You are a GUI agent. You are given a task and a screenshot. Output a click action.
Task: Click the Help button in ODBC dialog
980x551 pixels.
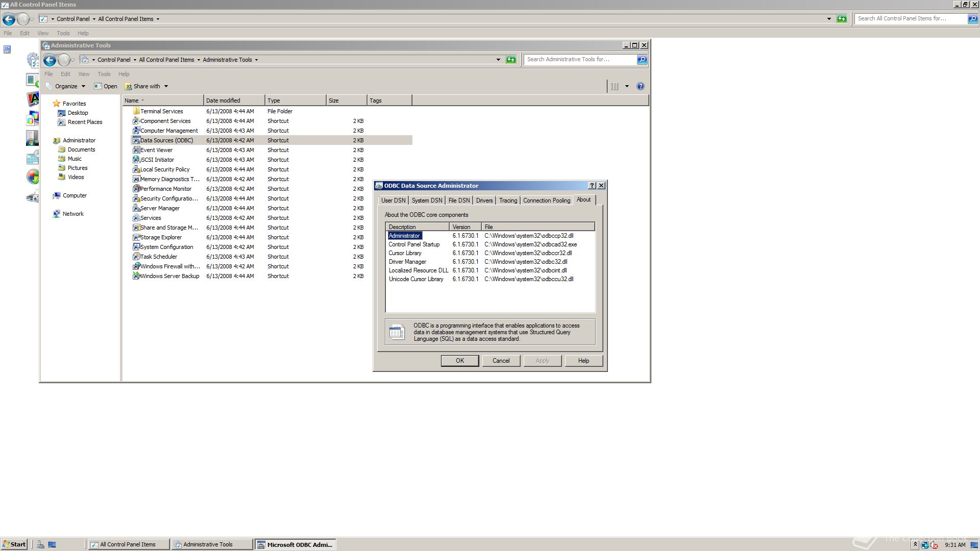point(583,361)
